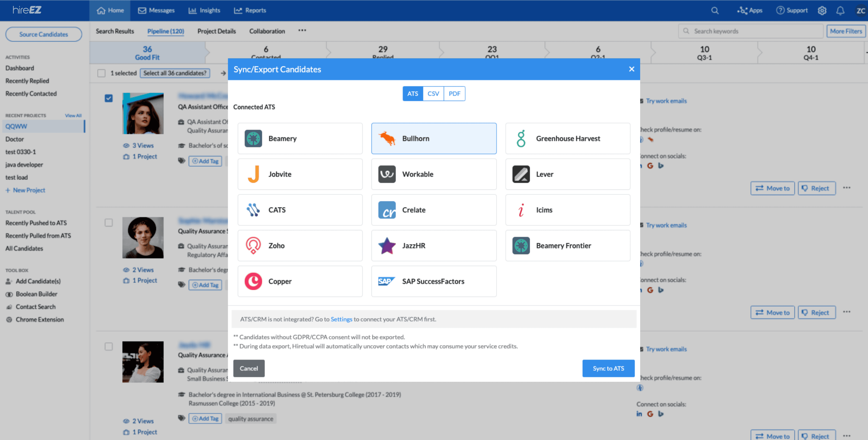Click the Search keywords field

[x=750, y=31]
